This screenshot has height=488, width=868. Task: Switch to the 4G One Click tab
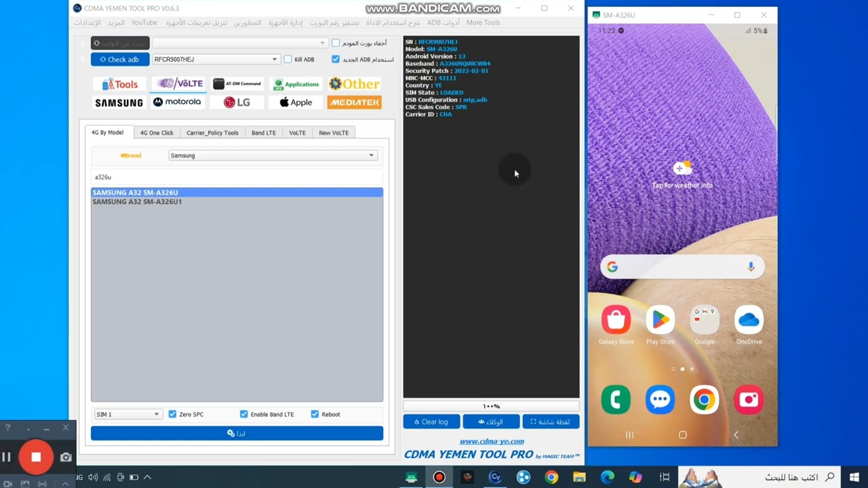coord(157,133)
